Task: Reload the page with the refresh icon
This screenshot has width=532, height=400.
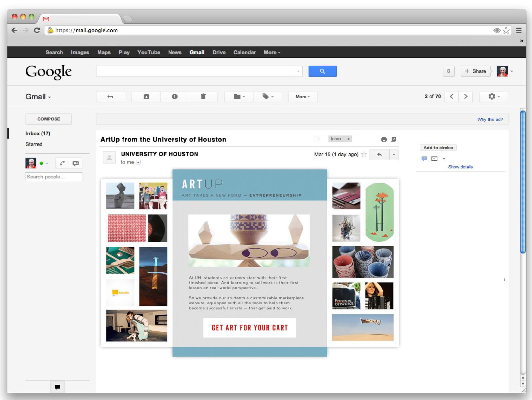Action: click(37, 30)
